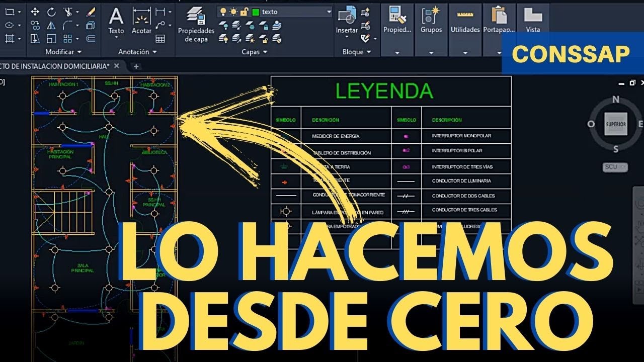This screenshot has height=362, width=644.
Task: Click the Unisolate layers icon
Action: point(237,38)
